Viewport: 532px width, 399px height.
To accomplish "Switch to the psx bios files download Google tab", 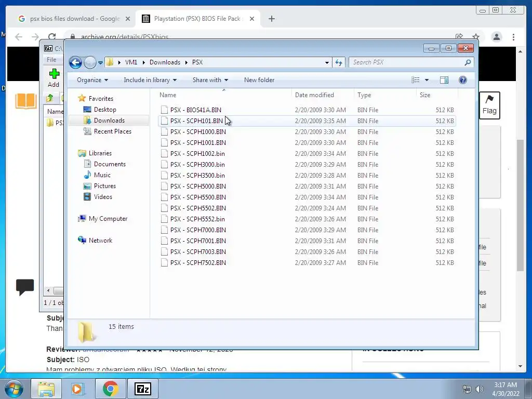I will pos(75,19).
